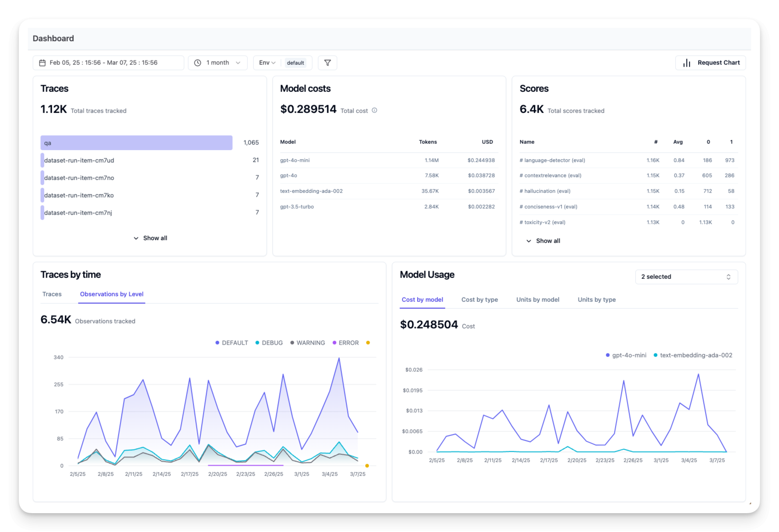This screenshot has width=779, height=532.
Task: Switch to the Traces tab
Action: 52,294
